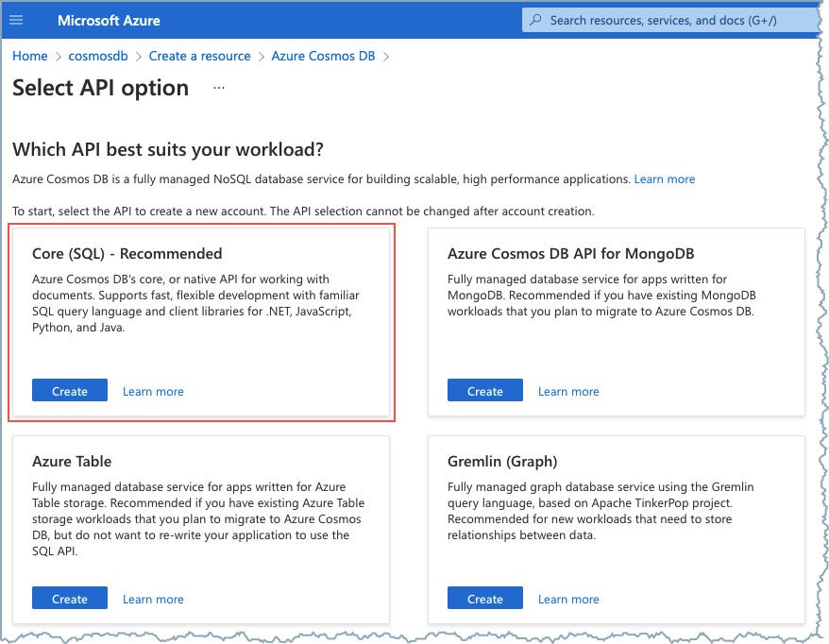This screenshot has height=644, width=829.
Task: Open the cosmosdb breadcrumb link
Action: tap(98, 56)
